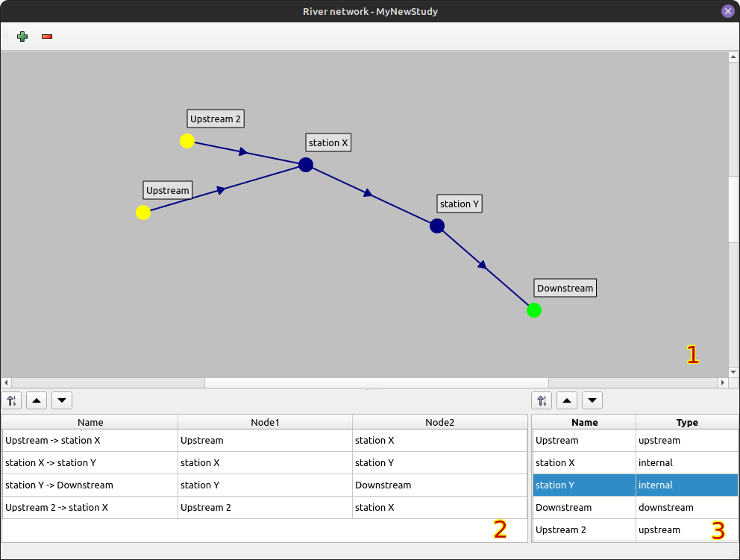Image resolution: width=740 pixels, height=560 pixels.
Task: Sort reaches by the Node1 column header
Action: [265, 422]
